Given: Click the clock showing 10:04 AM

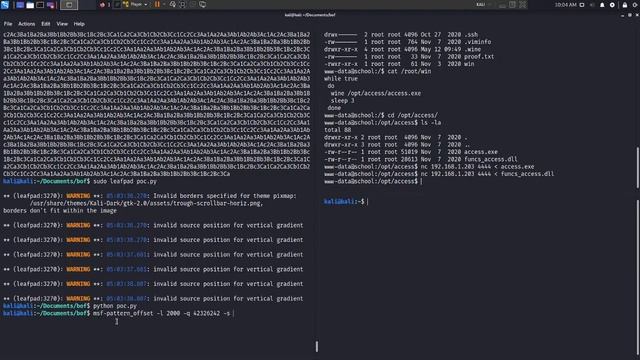Looking at the screenshot, I should point(565,5).
